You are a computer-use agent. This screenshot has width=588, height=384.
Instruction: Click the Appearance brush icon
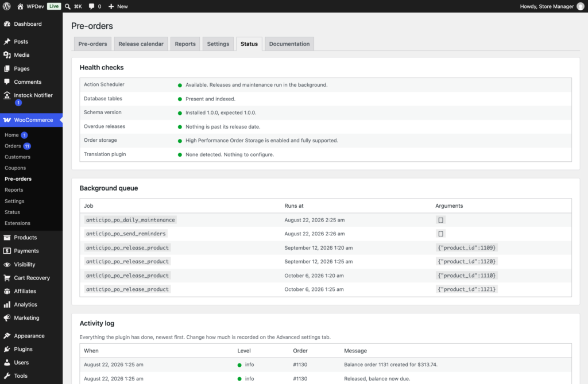(7, 336)
